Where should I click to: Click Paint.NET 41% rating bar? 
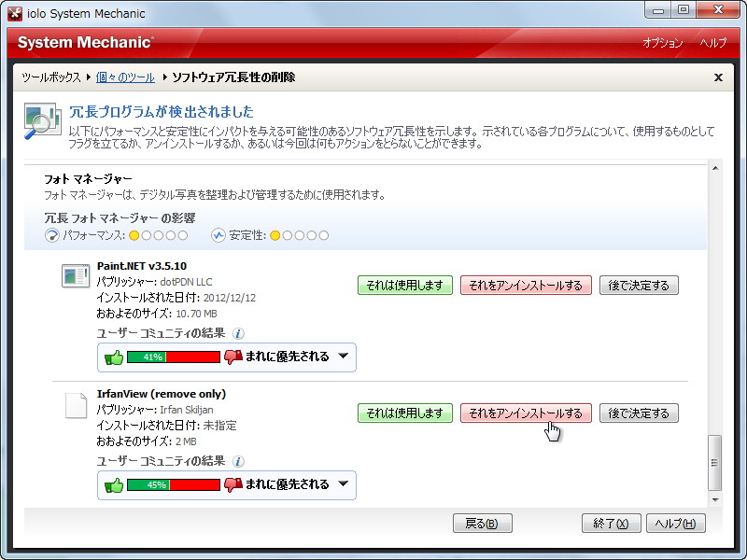[x=174, y=357]
